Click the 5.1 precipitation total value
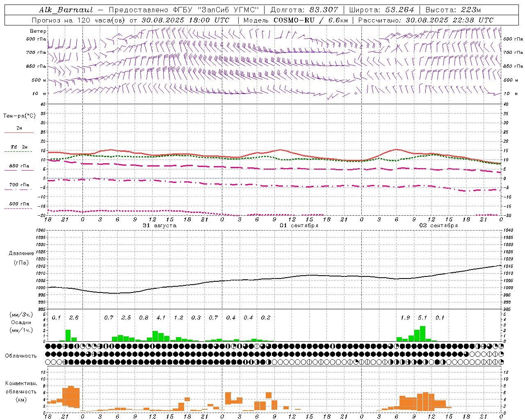Viewport: 525px width, 420px height. tap(422, 317)
